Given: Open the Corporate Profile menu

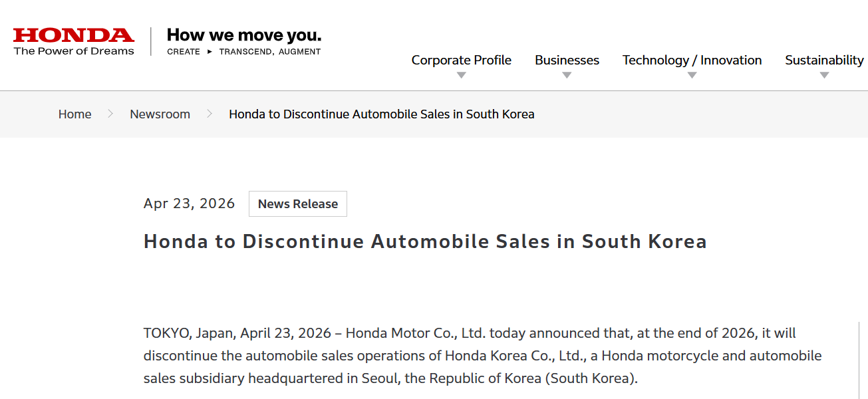Looking at the screenshot, I should click(x=461, y=60).
